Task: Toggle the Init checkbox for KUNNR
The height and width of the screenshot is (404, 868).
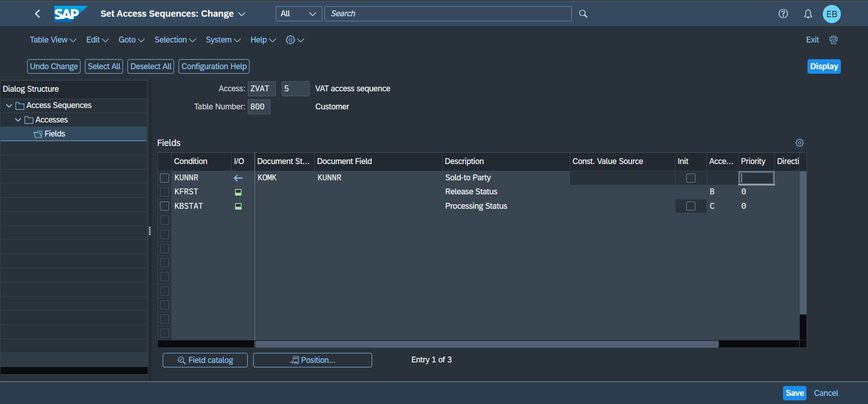Action: 691,178
